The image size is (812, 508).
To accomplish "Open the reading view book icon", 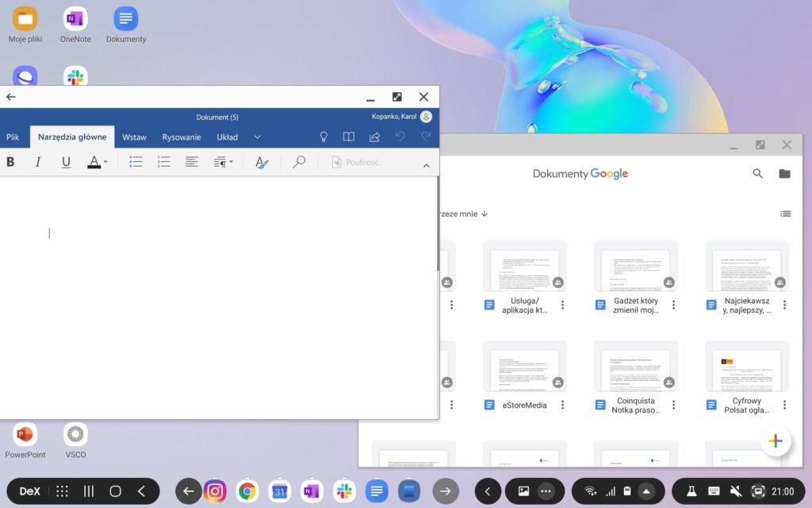I will [x=349, y=137].
